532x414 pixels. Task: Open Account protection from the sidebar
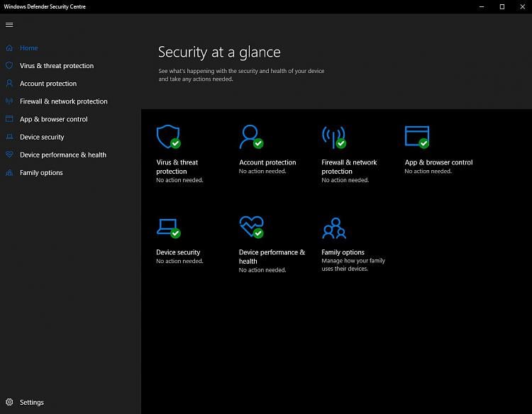point(48,84)
